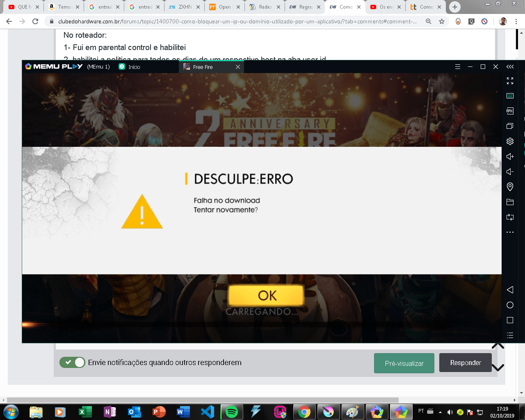This screenshot has height=420, width=525.
Task: Close the Free Fire tab
Action: click(x=238, y=67)
